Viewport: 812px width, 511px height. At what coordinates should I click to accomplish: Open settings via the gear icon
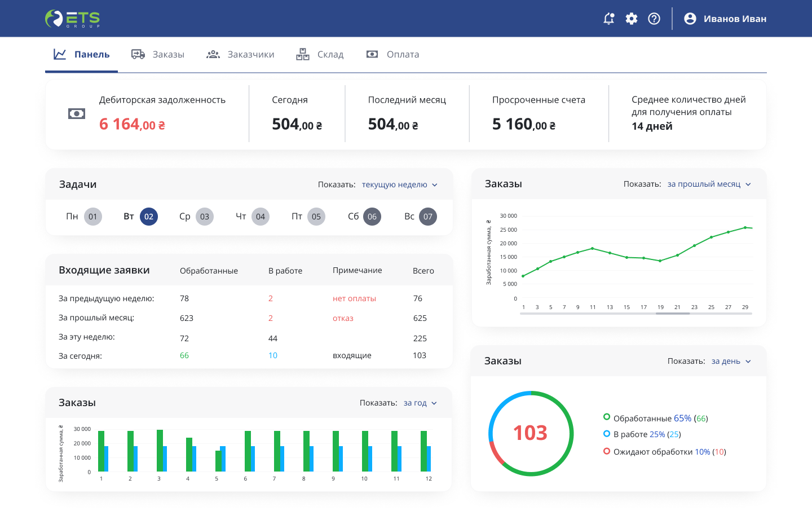(632, 19)
